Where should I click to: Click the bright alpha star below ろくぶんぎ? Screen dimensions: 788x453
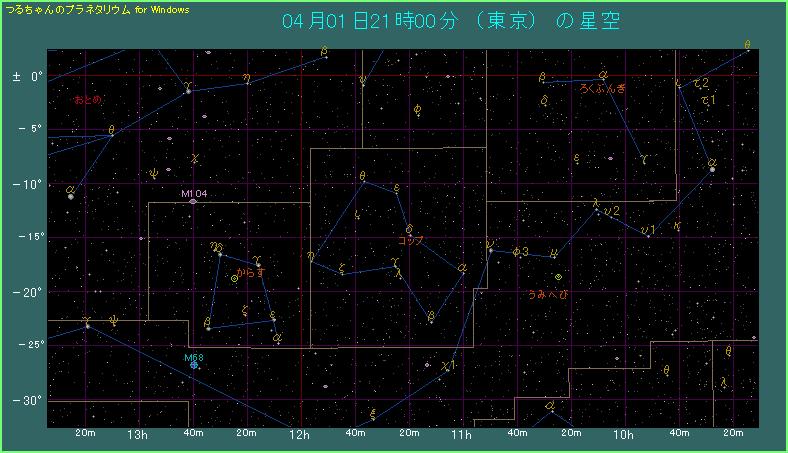[711, 167]
